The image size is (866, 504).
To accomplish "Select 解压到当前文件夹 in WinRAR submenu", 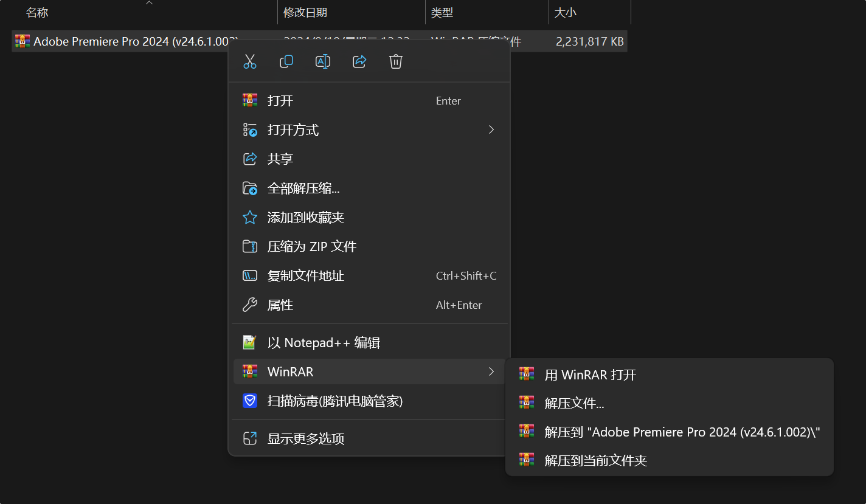I will 595,461.
